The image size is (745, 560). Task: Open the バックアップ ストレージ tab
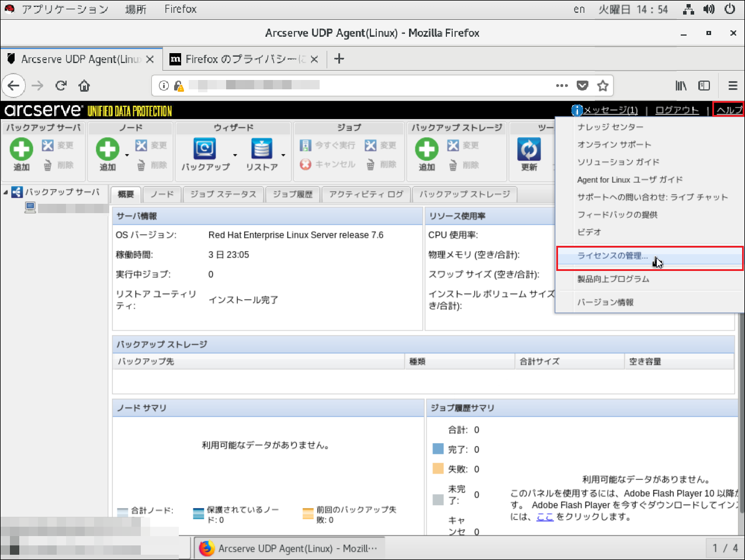pyautogui.click(x=465, y=194)
